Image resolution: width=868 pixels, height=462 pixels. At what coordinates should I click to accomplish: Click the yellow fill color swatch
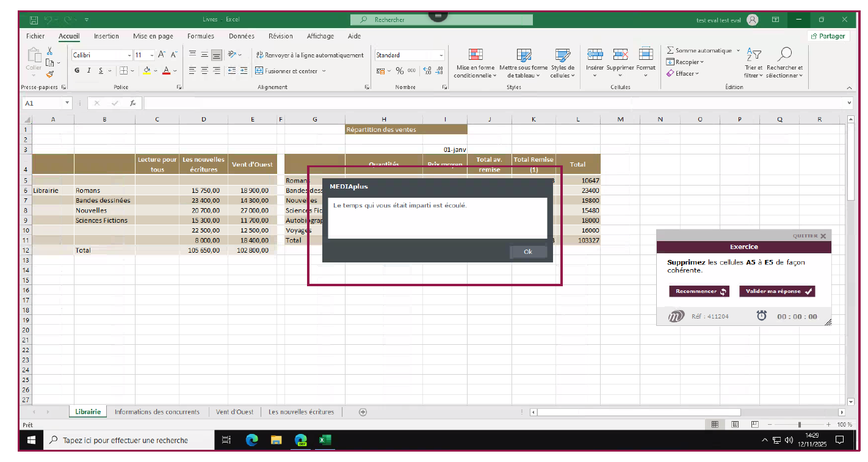(147, 71)
